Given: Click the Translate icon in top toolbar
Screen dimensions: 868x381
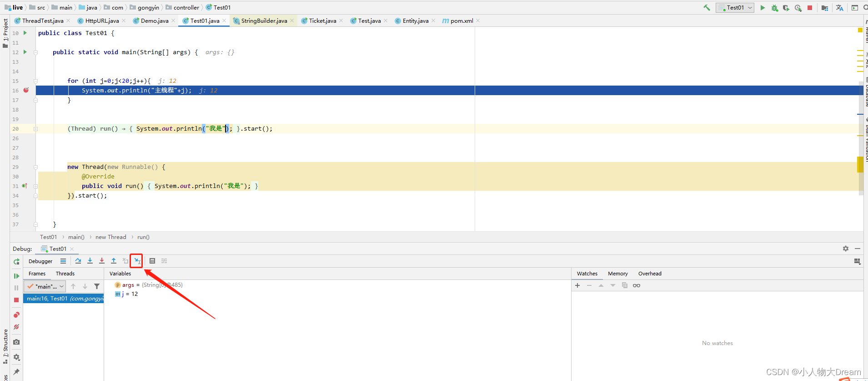Looking at the screenshot, I should tap(840, 8).
